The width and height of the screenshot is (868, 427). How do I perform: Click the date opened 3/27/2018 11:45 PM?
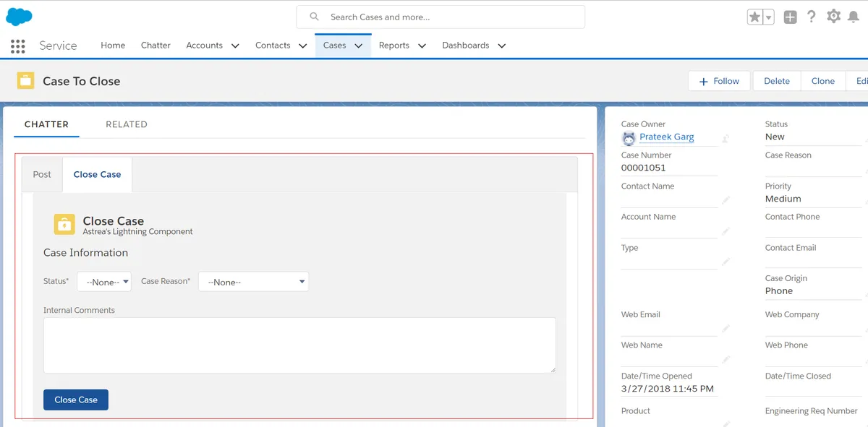[668, 389]
